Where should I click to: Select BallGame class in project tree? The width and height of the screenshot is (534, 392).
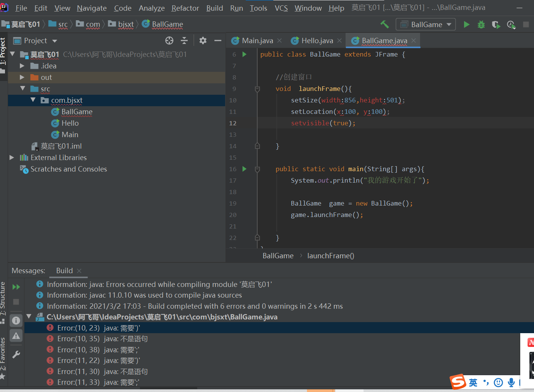(x=77, y=112)
